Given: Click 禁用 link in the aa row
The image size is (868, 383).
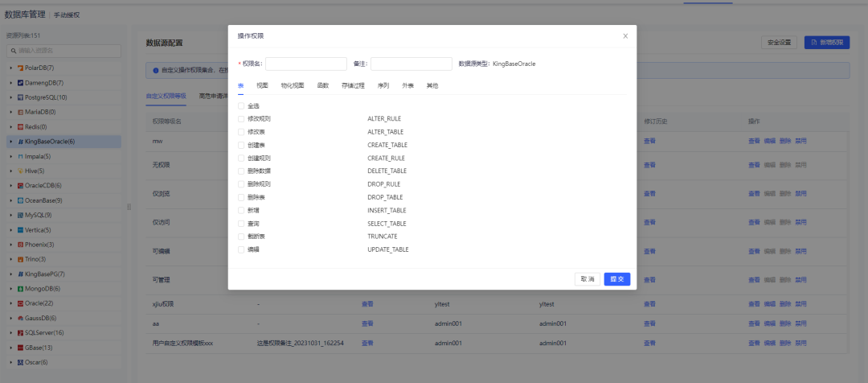Looking at the screenshot, I should 800,323.
